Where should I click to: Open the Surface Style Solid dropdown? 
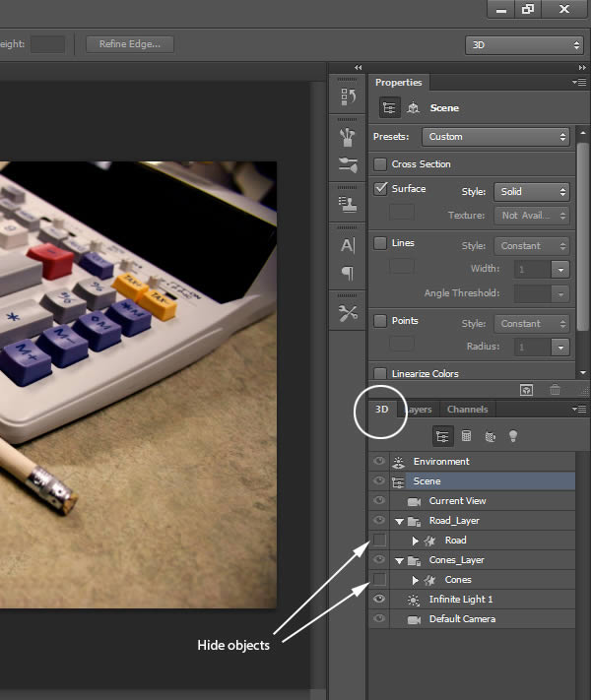[x=532, y=192]
